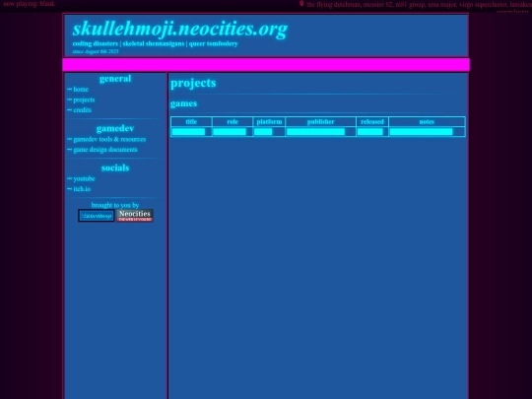
Task: Click the 'gamedev' sidebar heading
Action: [115, 128]
